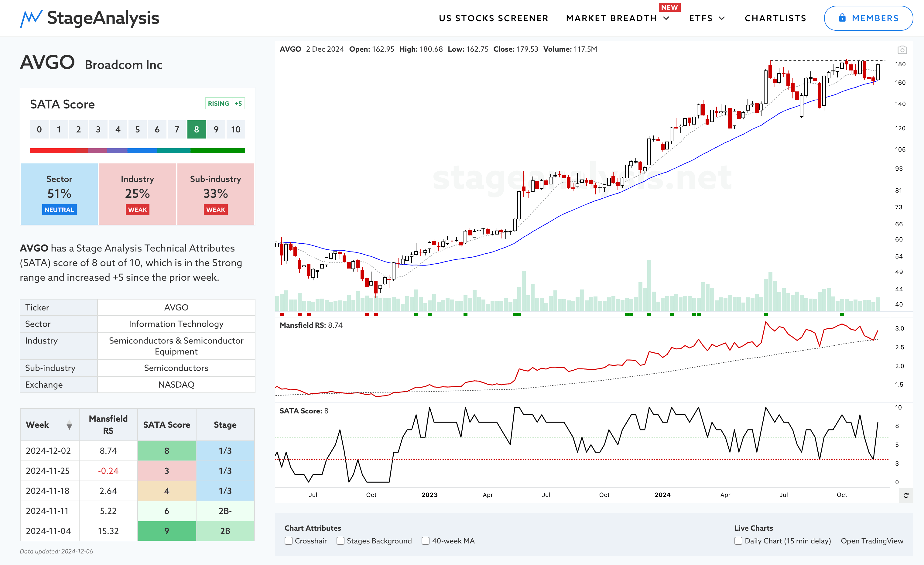The image size is (924, 565).
Task: Click the NEW badge above Market Breadth
Action: (669, 7)
